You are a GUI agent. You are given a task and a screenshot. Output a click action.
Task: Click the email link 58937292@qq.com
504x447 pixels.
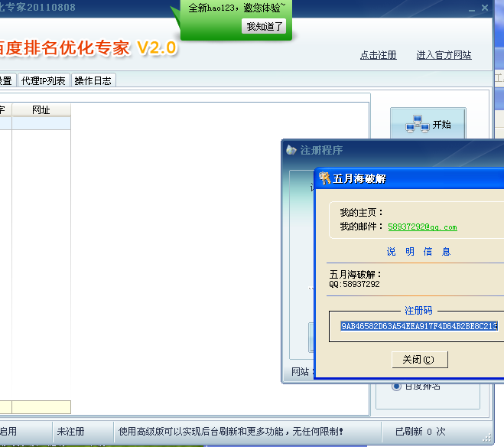422,227
